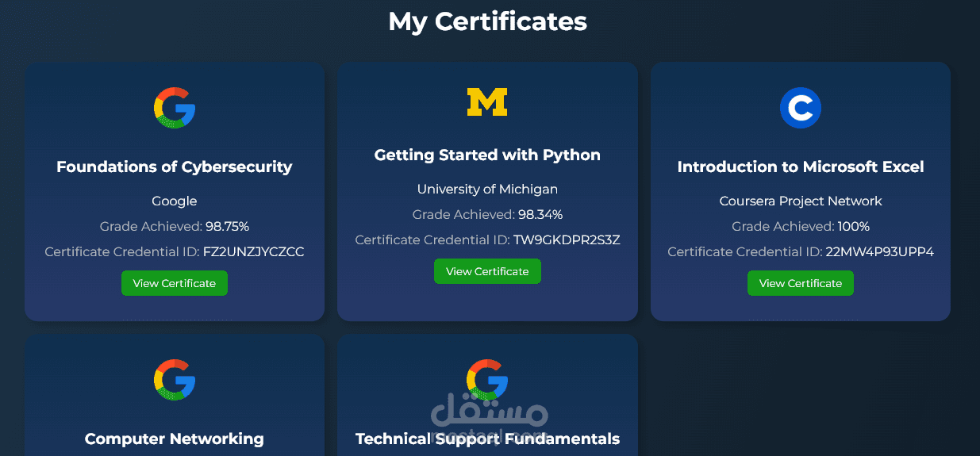Select the Foundations of Cybersecurity title

[x=175, y=167]
